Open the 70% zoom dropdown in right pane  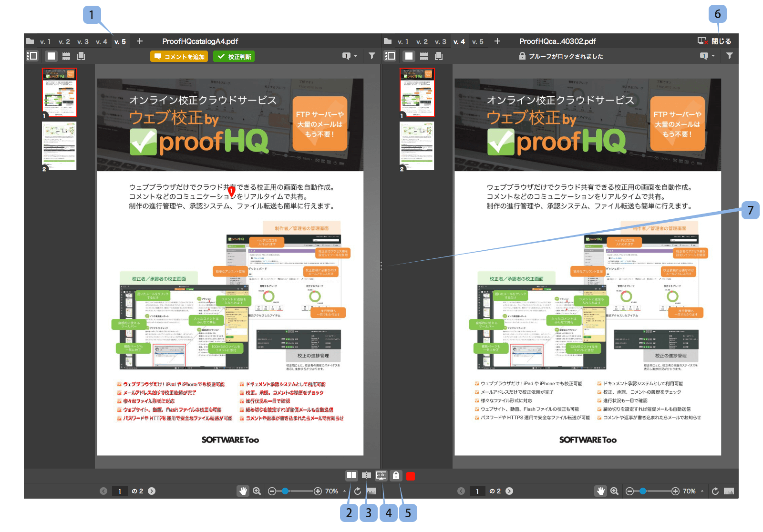[x=693, y=491]
